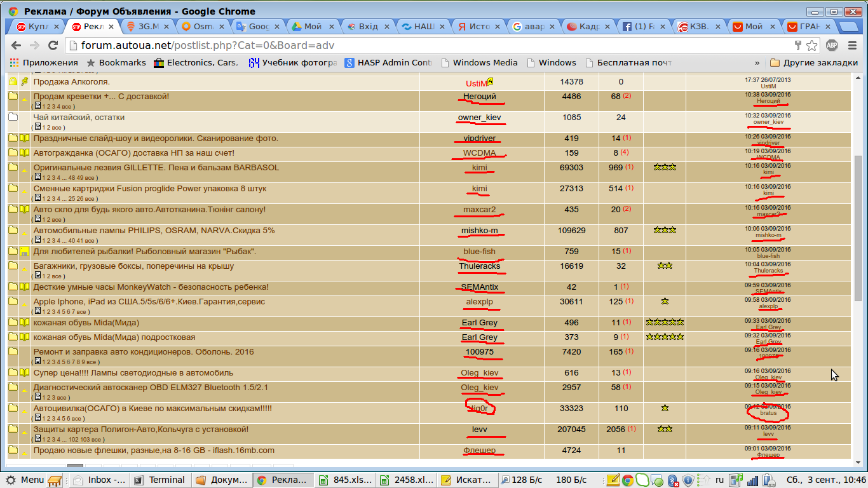868x488 pixels.
Task: Click the folder icon beside Чай китайский, остатки
Action: 13,118
